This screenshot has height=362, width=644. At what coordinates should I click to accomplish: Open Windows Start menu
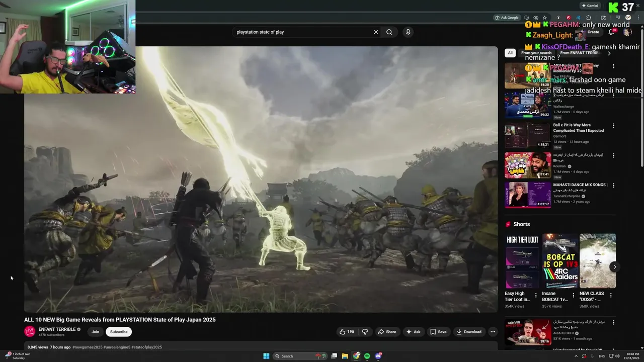pos(266,356)
